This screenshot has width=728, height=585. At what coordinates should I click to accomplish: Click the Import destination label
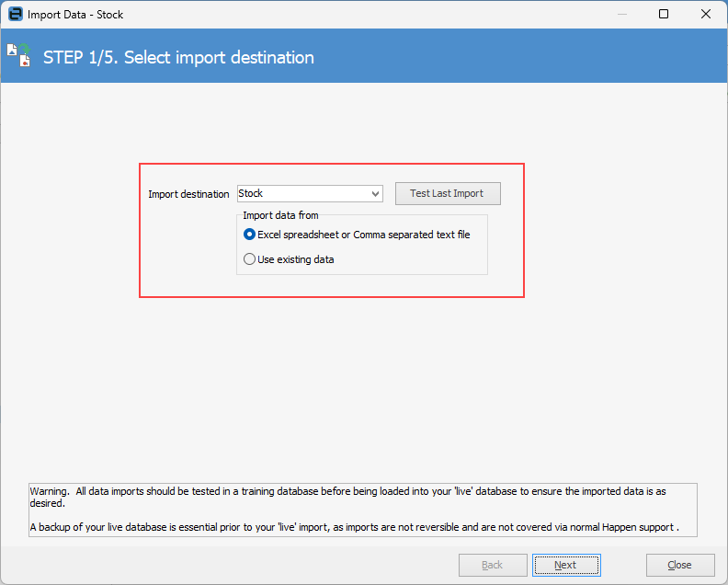pos(188,194)
